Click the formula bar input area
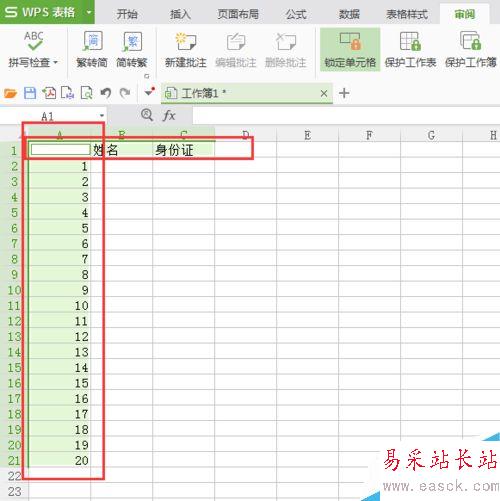The width and height of the screenshot is (500, 501). point(346,116)
